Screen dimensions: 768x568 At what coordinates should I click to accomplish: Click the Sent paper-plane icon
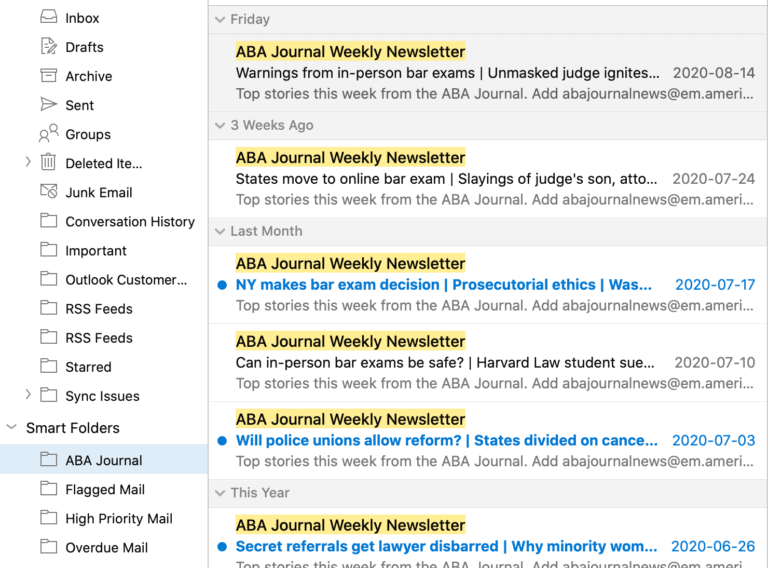pyautogui.click(x=48, y=104)
